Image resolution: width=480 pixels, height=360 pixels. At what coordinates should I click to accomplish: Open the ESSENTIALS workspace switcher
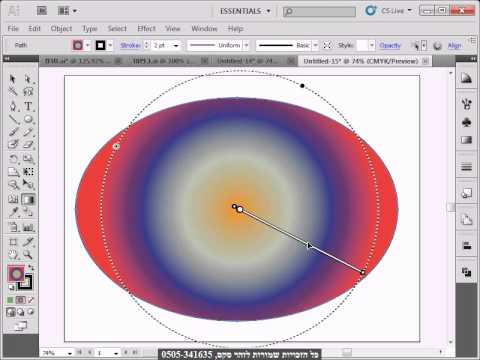(x=245, y=11)
